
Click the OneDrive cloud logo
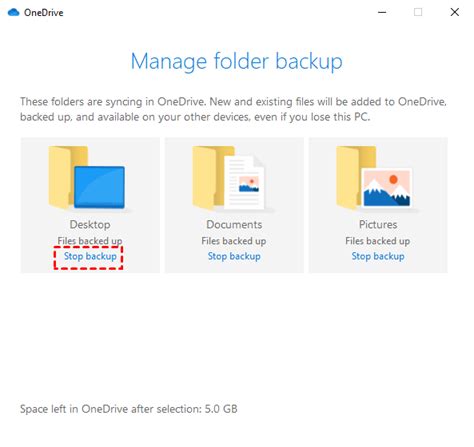coord(14,13)
